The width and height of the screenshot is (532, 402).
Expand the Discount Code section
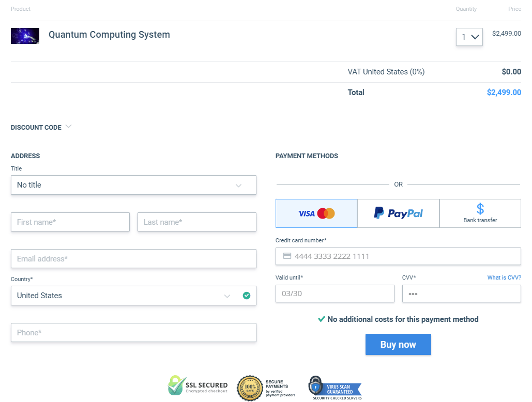point(41,127)
